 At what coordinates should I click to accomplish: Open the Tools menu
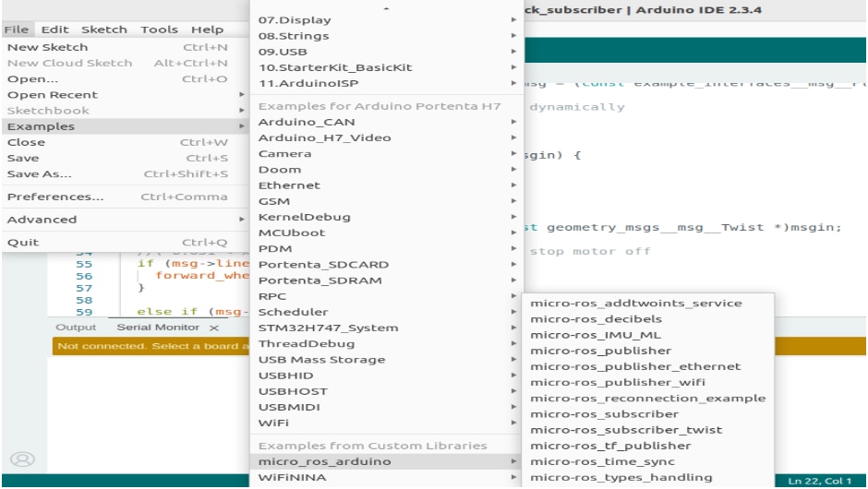click(x=159, y=30)
